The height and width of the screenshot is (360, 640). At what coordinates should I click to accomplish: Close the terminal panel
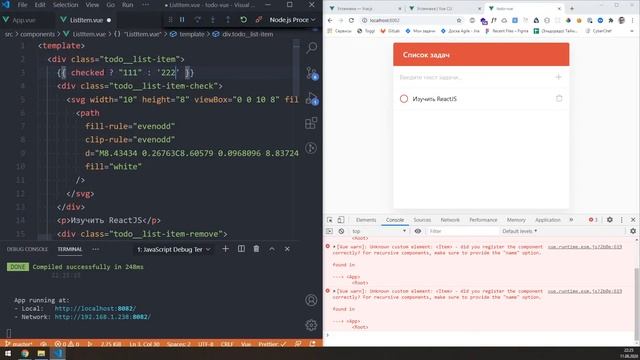coord(287,249)
